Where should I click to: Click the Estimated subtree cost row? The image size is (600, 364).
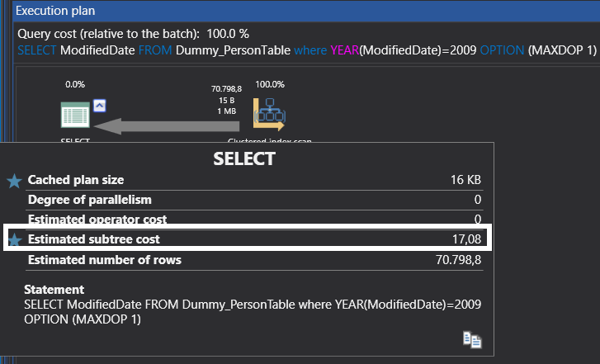pyautogui.click(x=248, y=239)
